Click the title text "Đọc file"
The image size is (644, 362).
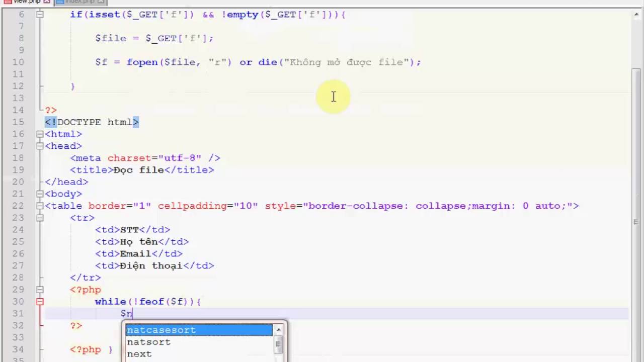point(139,170)
